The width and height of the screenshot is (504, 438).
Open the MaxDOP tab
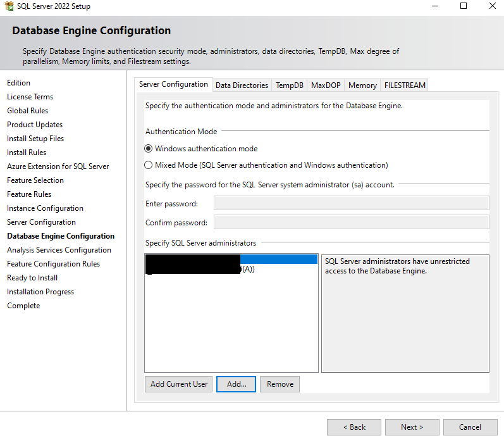point(326,85)
